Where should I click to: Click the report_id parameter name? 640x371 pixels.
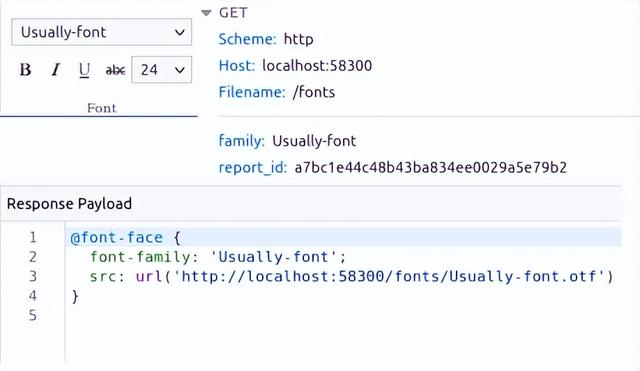pos(253,168)
